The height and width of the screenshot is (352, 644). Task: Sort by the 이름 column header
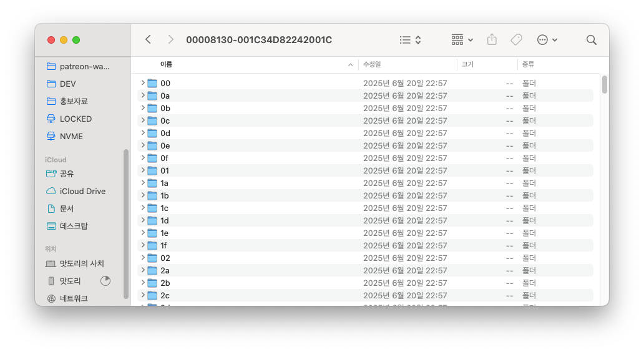point(167,64)
